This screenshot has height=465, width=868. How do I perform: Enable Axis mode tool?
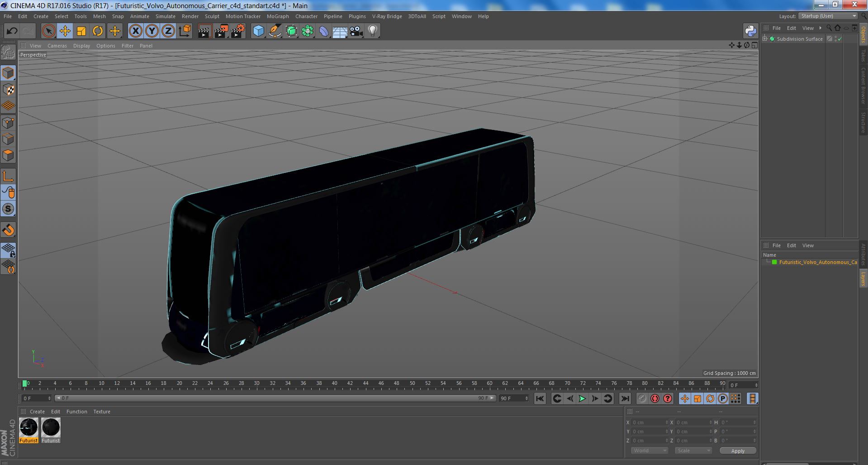[8, 176]
